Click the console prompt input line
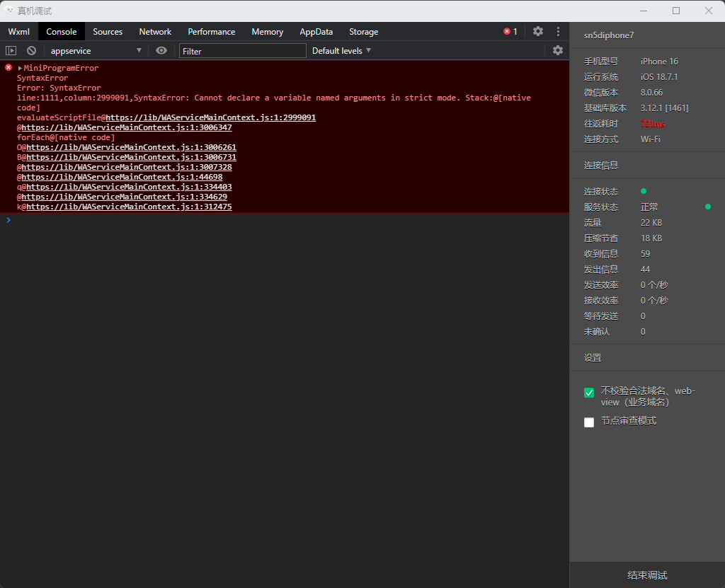725x588 pixels. (287, 220)
